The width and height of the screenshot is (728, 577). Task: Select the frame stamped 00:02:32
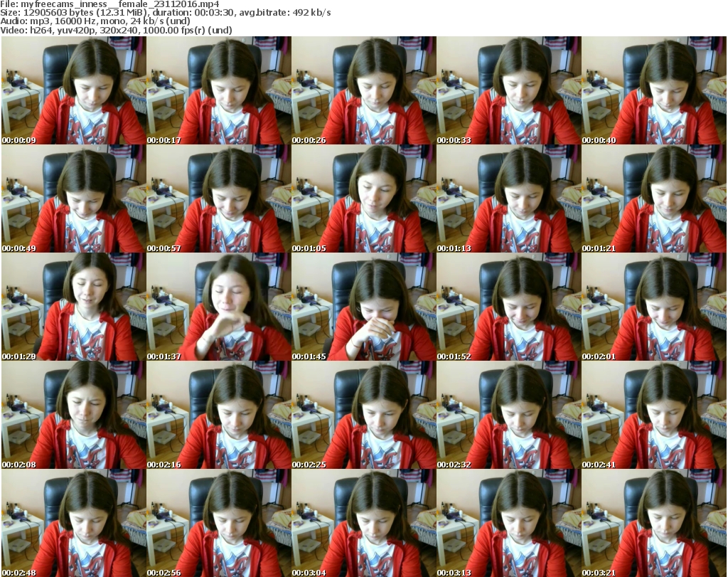(509, 415)
